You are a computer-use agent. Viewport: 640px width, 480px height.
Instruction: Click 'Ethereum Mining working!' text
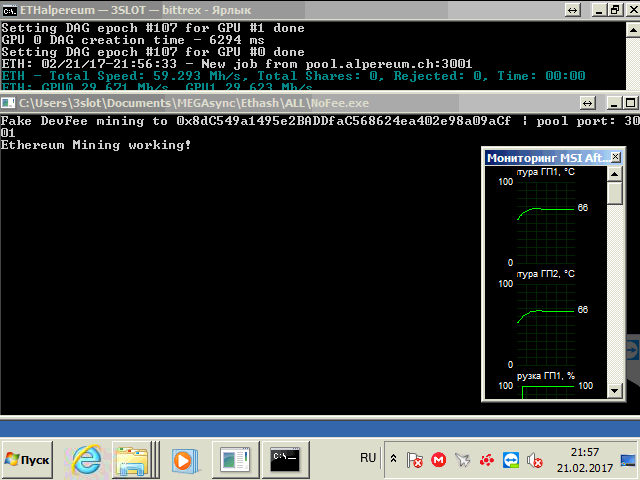point(96,145)
